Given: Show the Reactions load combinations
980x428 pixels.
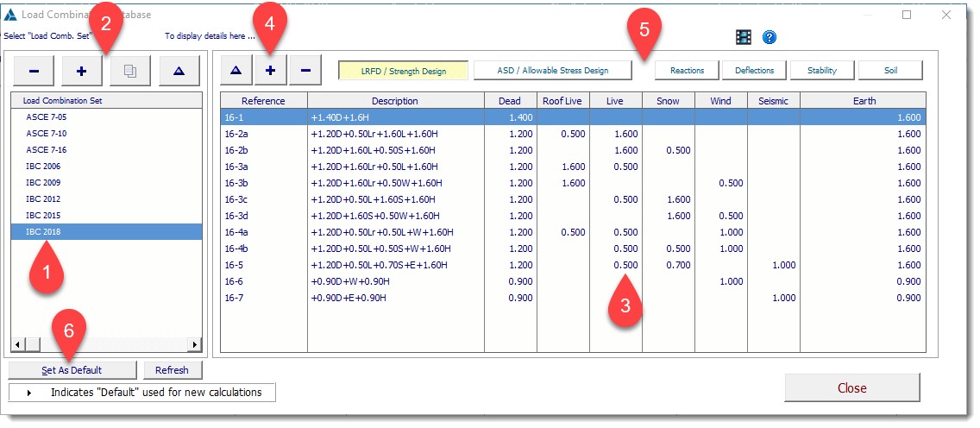Looking at the screenshot, I should coord(687,71).
